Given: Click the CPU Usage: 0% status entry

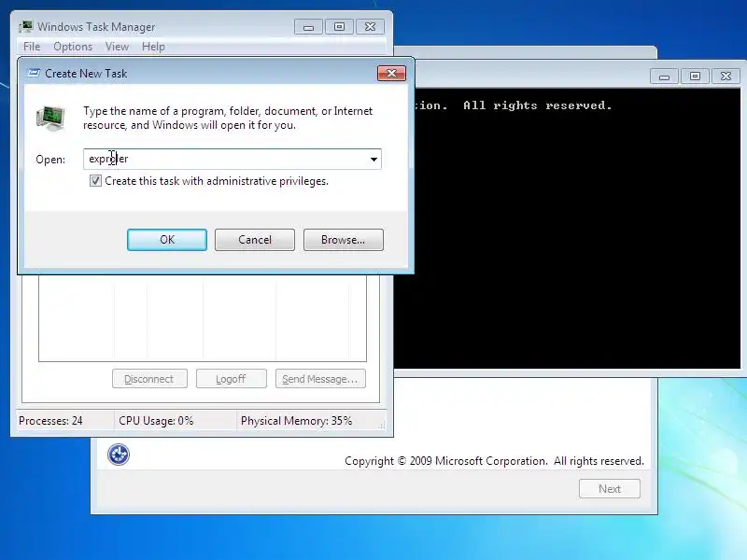Looking at the screenshot, I should [x=156, y=421].
